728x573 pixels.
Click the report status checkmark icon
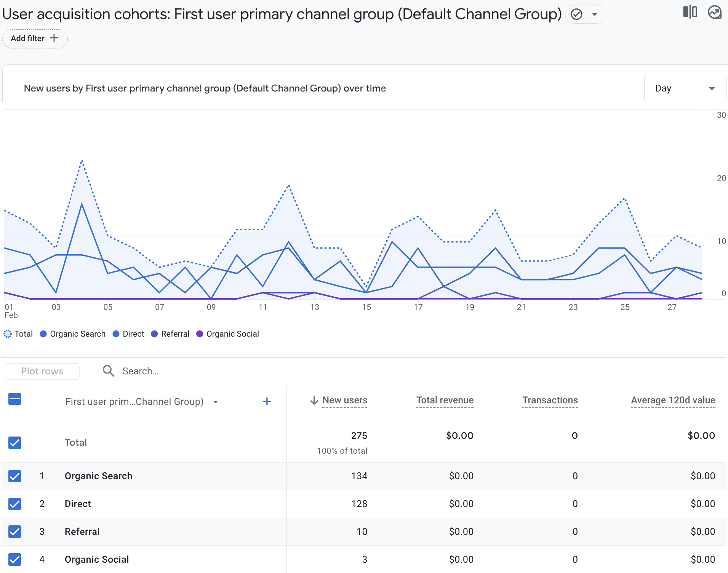point(576,14)
